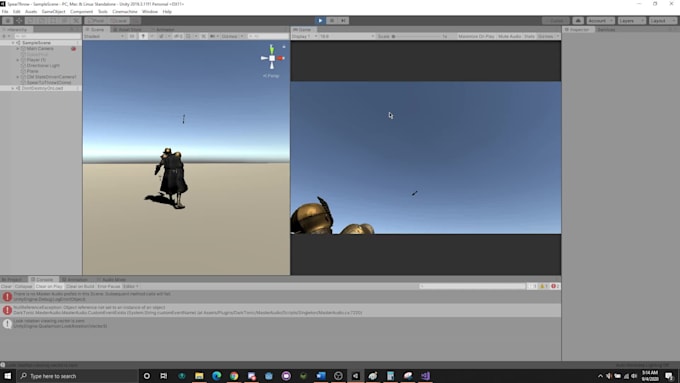Viewport: 680px width, 383px height.
Task: Toggle scene grid visibility icon
Action: point(188,36)
